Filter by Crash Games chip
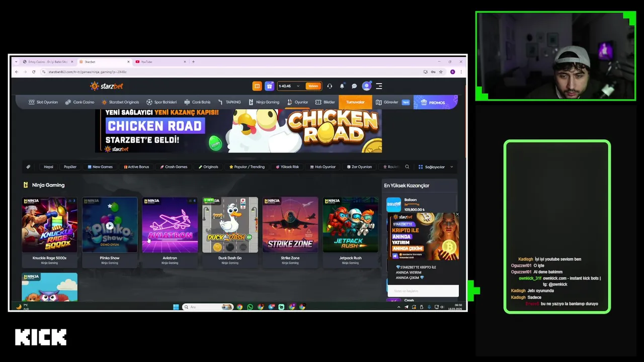 (174, 167)
